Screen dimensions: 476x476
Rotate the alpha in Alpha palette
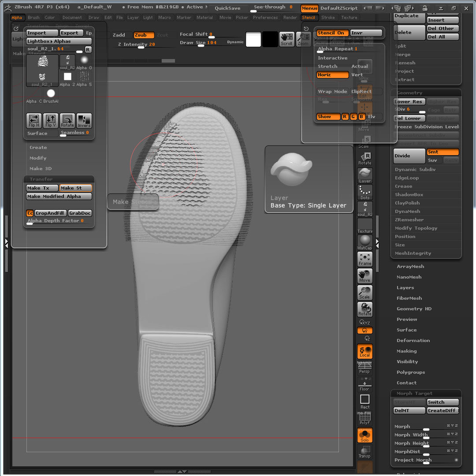67,120
